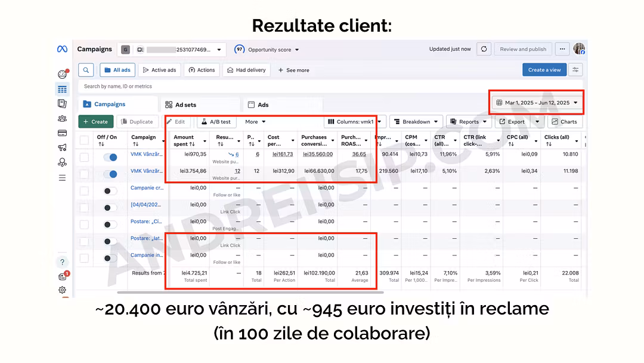Open the Settings gear icon in sidebar
Screen dimensions: 644x363
click(62, 290)
